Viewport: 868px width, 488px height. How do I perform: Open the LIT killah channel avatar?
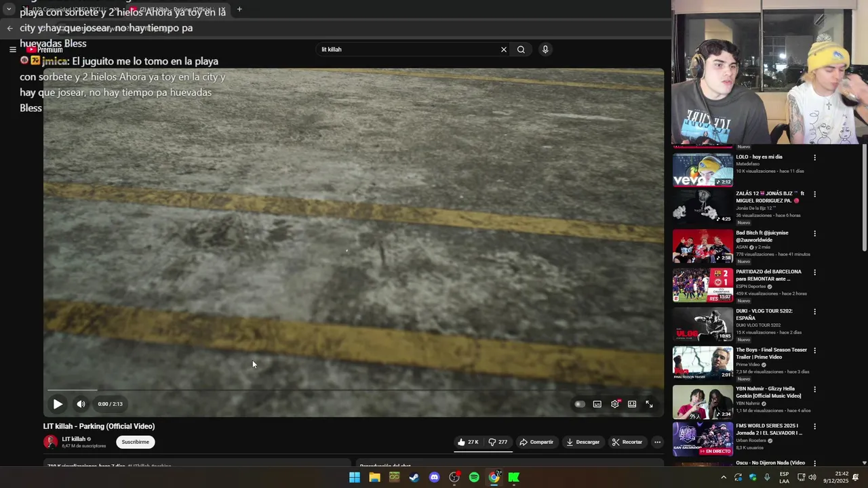coord(50,442)
